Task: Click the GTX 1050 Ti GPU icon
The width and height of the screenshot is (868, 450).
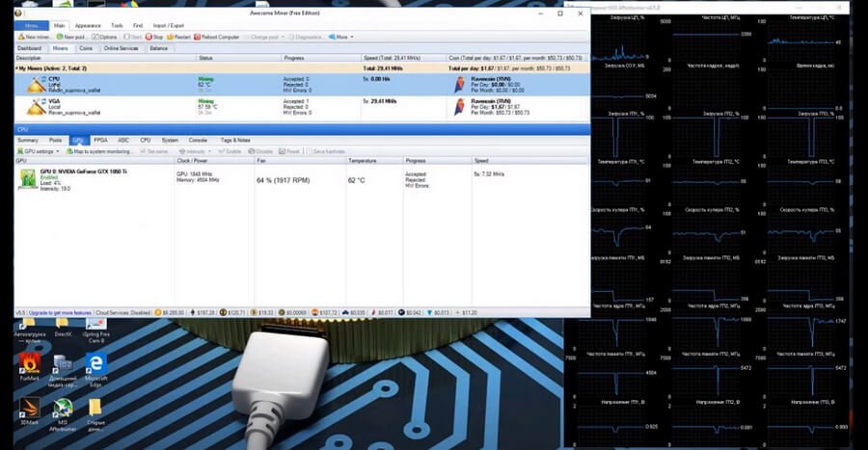Action: tap(28, 179)
